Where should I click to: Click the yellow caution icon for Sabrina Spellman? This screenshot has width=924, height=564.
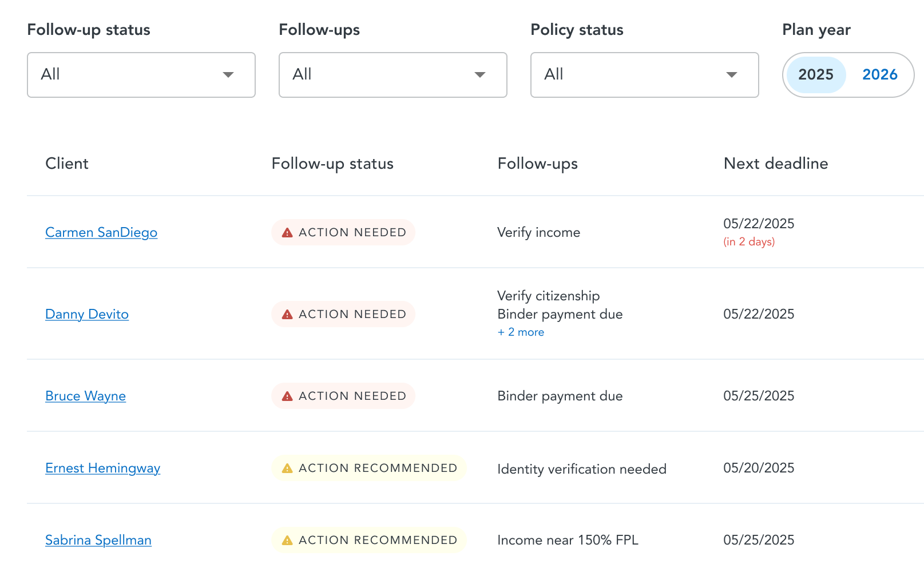(287, 541)
